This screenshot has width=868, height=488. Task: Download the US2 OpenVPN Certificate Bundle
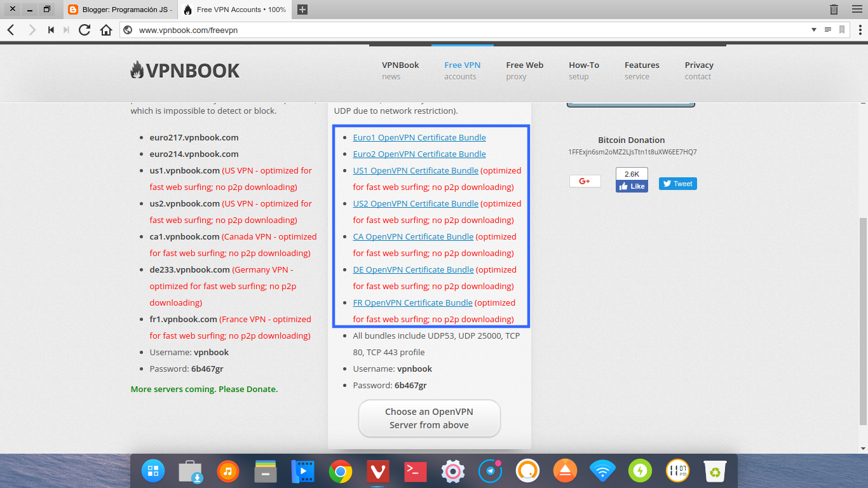click(416, 203)
